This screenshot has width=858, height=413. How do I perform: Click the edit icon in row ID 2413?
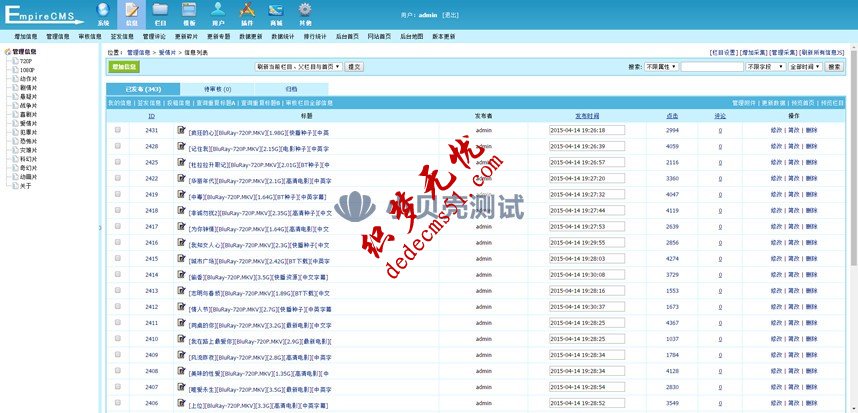coord(182,290)
